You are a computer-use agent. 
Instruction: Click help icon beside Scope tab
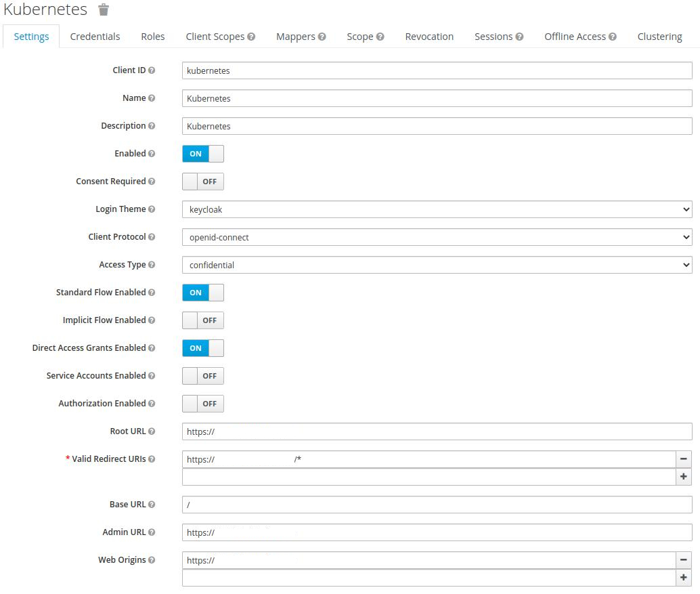[380, 37]
